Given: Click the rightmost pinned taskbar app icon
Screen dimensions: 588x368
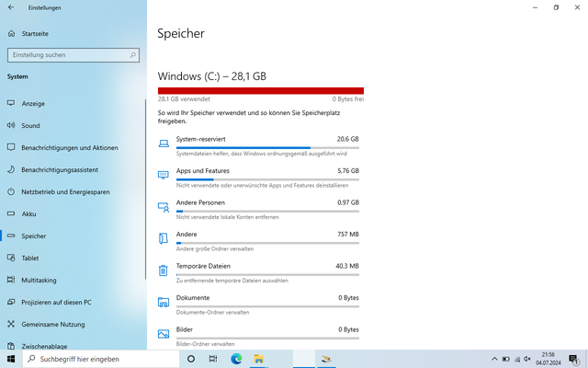Looking at the screenshot, I should 326,359.
